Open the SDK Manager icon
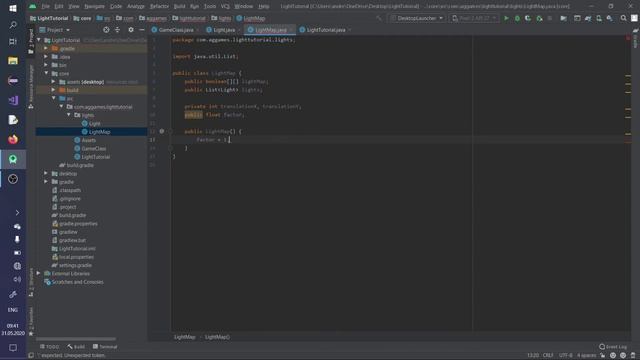This screenshot has width=640, height=360. coord(609,18)
